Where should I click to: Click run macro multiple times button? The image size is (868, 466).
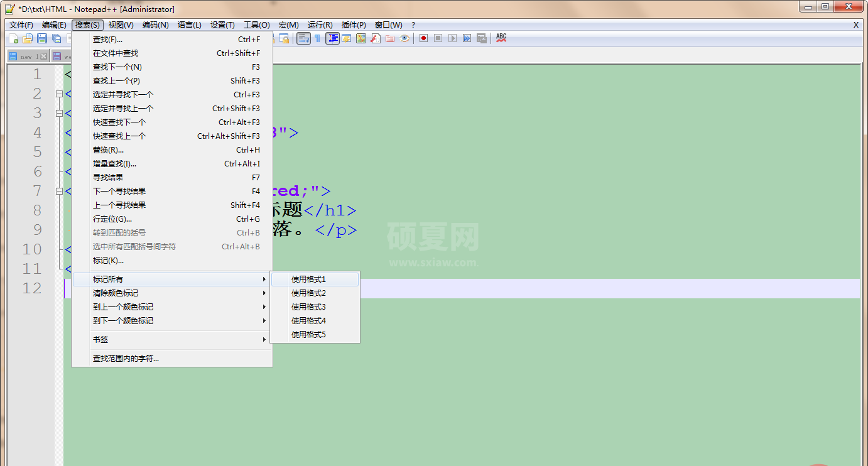coord(467,38)
